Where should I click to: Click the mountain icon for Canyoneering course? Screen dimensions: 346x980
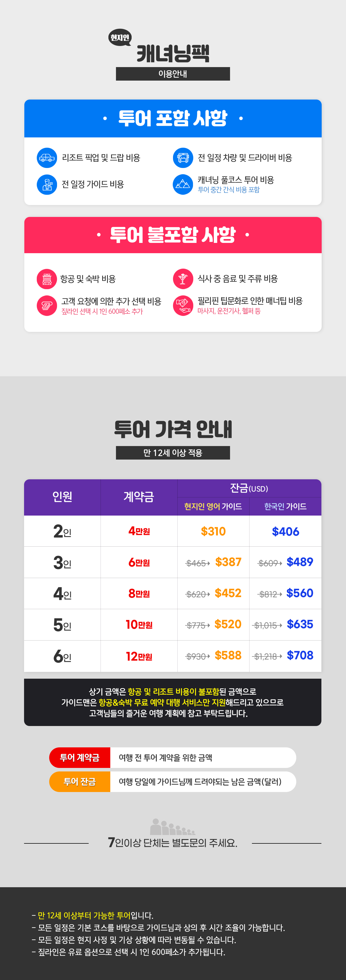point(183,184)
